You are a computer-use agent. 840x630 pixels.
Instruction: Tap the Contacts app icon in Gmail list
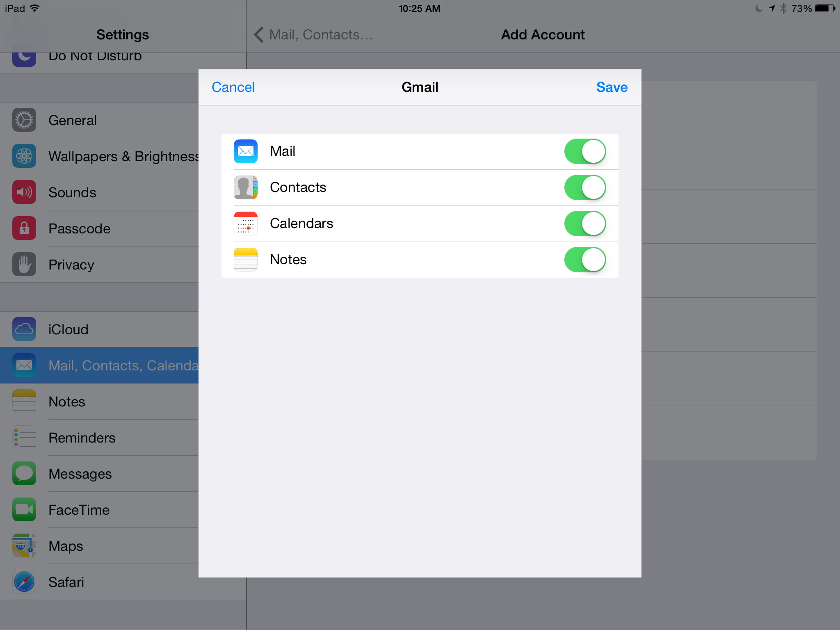[x=245, y=187]
